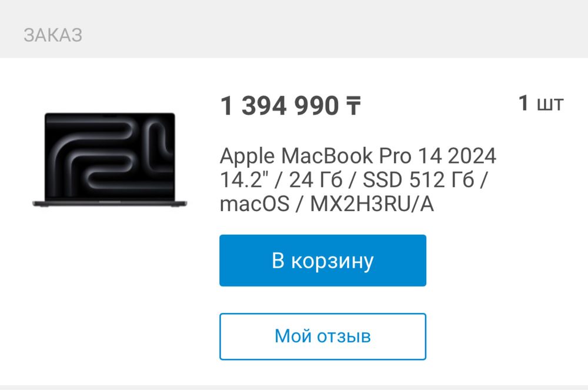Leave feedback using the "Мой отзыв" outlined button
The image size is (588, 390).
tap(322, 336)
